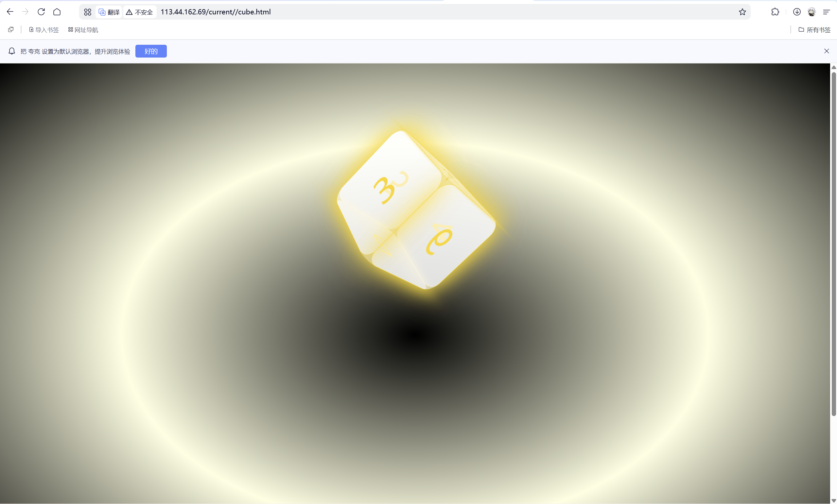Image resolution: width=837 pixels, height=504 pixels.
Task: Open the extensions puzzle icon
Action: pos(775,12)
